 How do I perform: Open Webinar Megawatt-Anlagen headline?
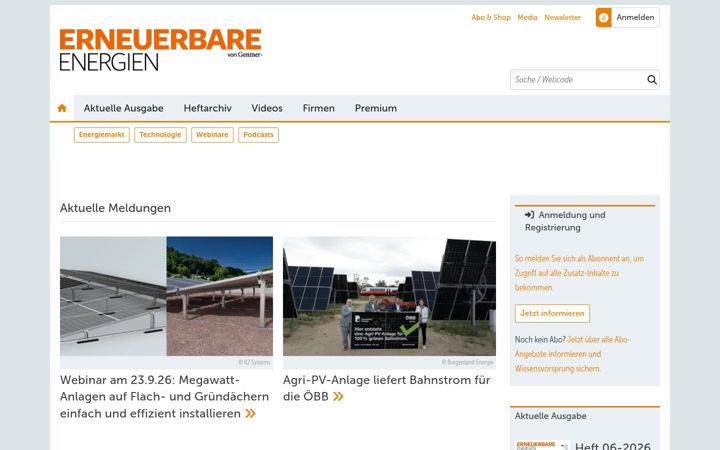[x=164, y=397]
